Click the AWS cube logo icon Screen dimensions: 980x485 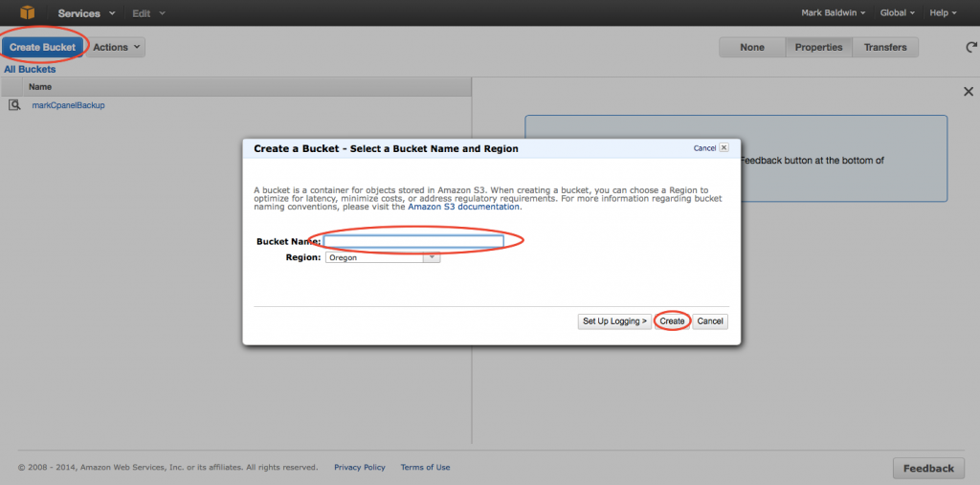pyautogui.click(x=27, y=12)
